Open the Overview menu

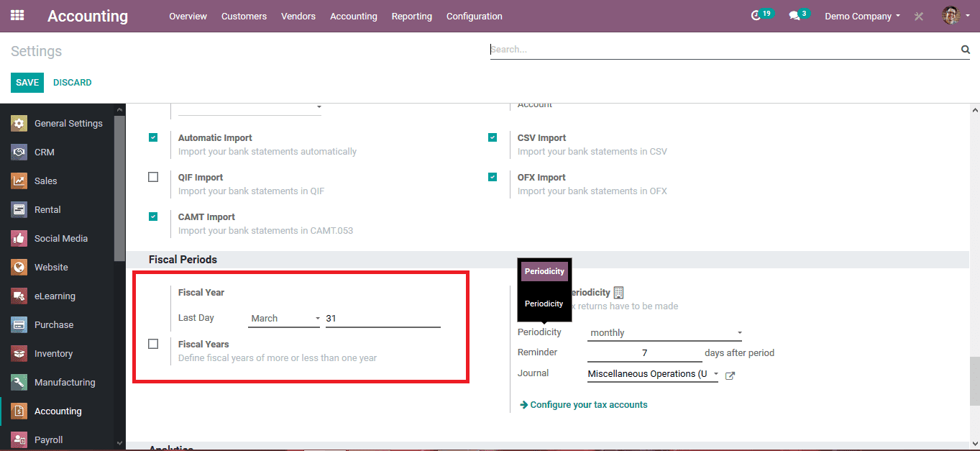(x=188, y=16)
